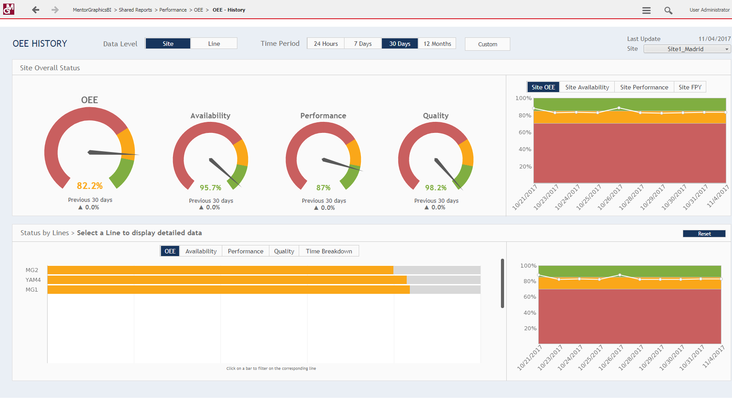Click the OEE gauge dial
Screen dimensions: 732x400
(89, 151)
